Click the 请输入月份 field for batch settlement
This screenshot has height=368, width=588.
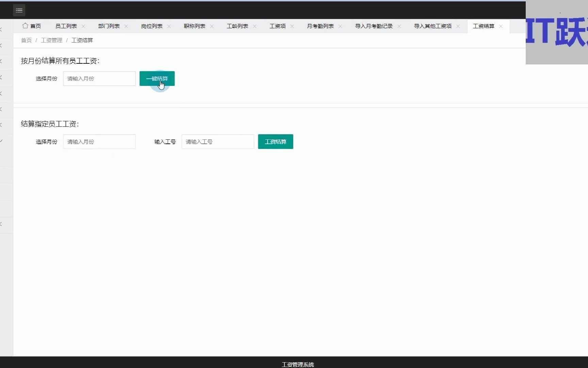(x=99, y=78)
